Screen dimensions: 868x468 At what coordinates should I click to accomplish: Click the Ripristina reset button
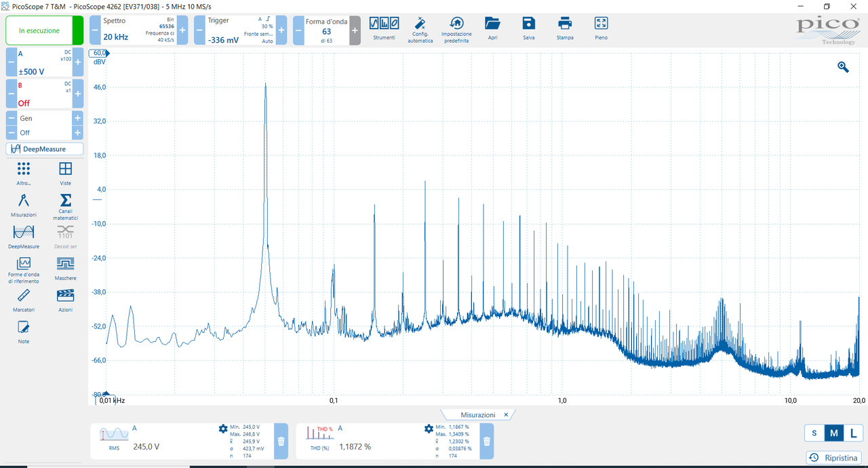[x=834, y=458]
